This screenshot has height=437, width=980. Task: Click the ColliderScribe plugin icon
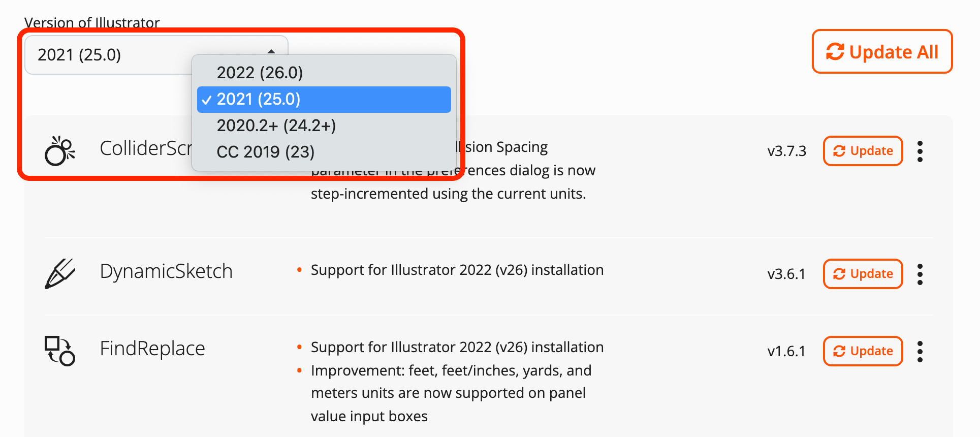60,151
